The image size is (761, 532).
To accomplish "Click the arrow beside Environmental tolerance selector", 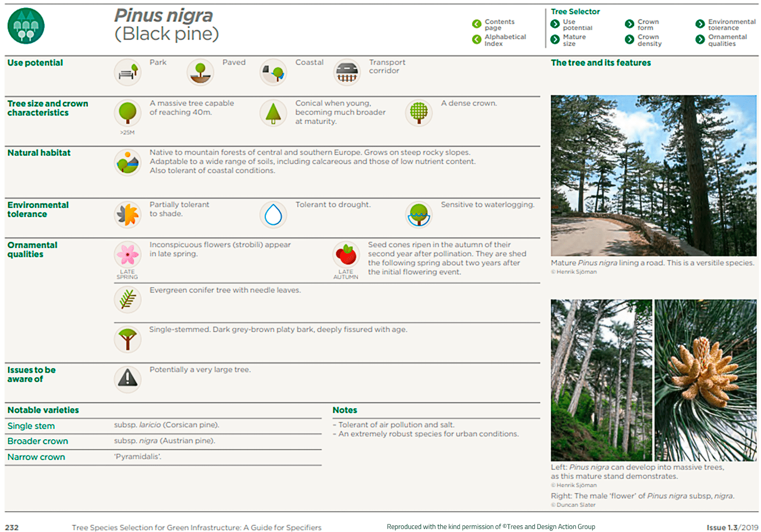I will coord(700,24).
